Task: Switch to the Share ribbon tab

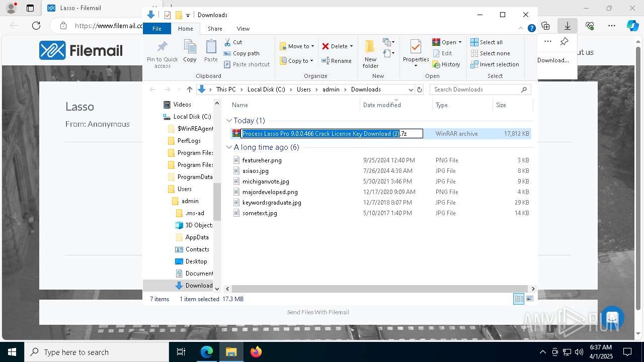Action: (x=215, y=29)
